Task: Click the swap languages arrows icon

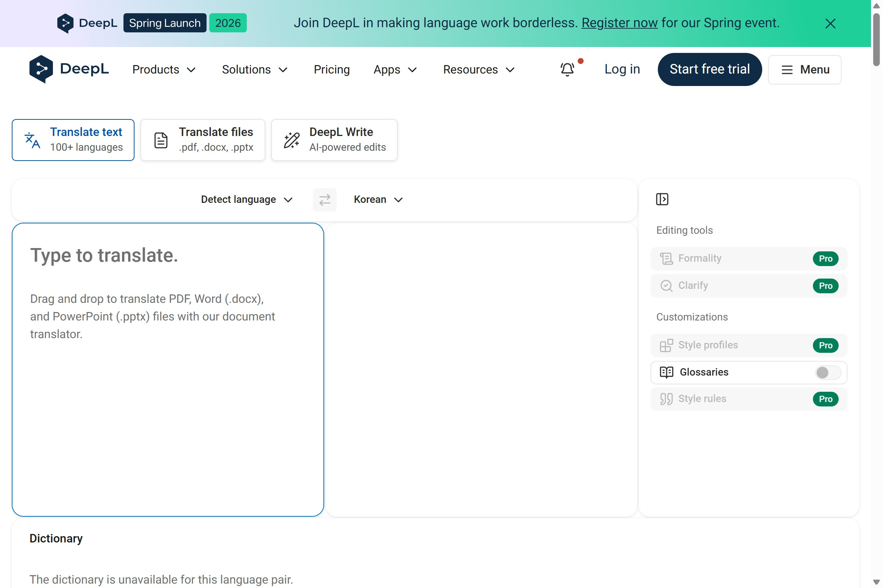Action: pyautogui.click(x=325, y=200)
